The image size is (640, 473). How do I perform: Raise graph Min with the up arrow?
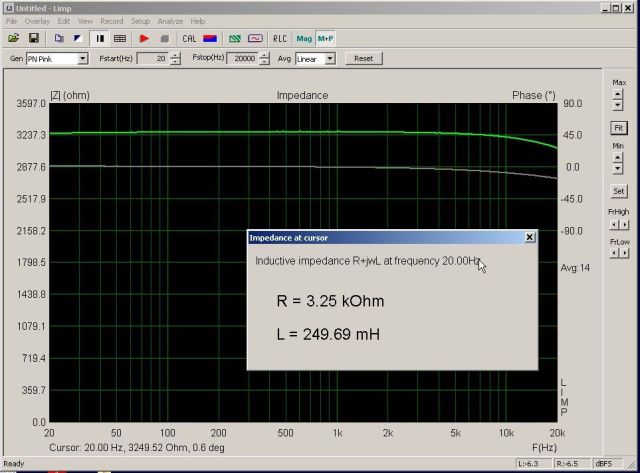618,158
